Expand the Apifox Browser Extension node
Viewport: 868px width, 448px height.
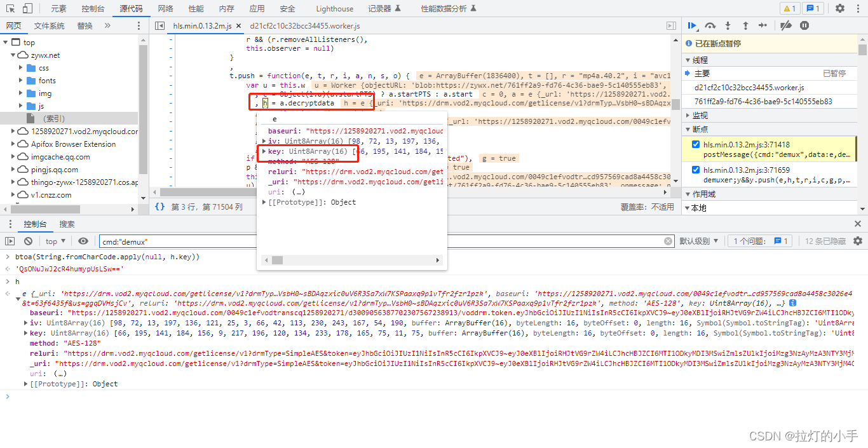pyautogui.click(x=14, y=144)
